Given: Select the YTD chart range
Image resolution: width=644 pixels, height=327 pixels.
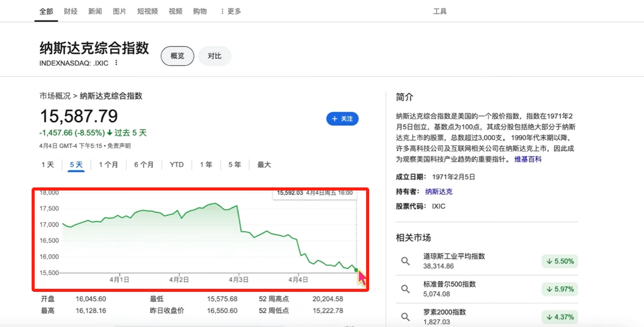Looking at the screenshot, I should click(177, 165).
